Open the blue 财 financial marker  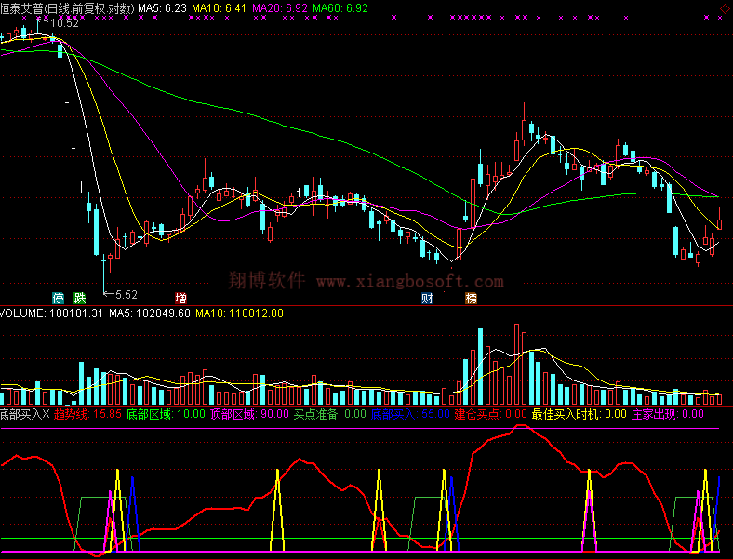pyautogui.click(x=427, y=298)
